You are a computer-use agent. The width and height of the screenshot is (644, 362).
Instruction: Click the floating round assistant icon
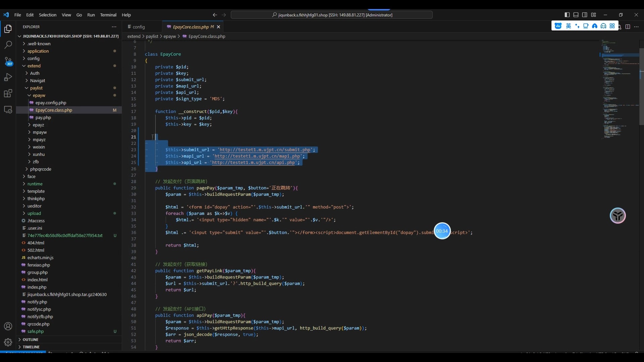(x=618, y=216)
